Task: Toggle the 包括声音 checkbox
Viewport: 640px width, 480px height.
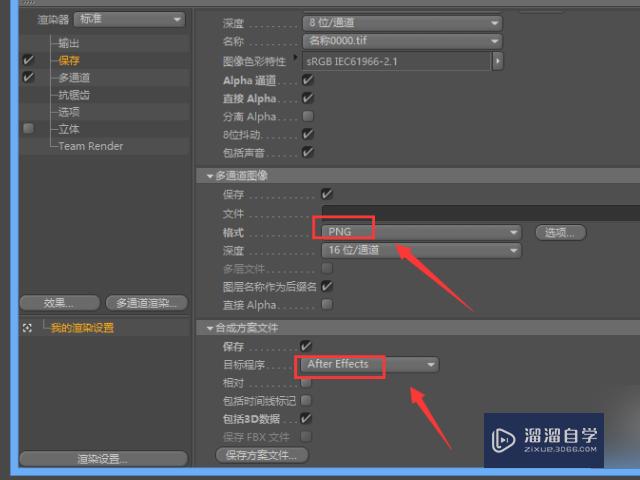Action: coord(308,152)
